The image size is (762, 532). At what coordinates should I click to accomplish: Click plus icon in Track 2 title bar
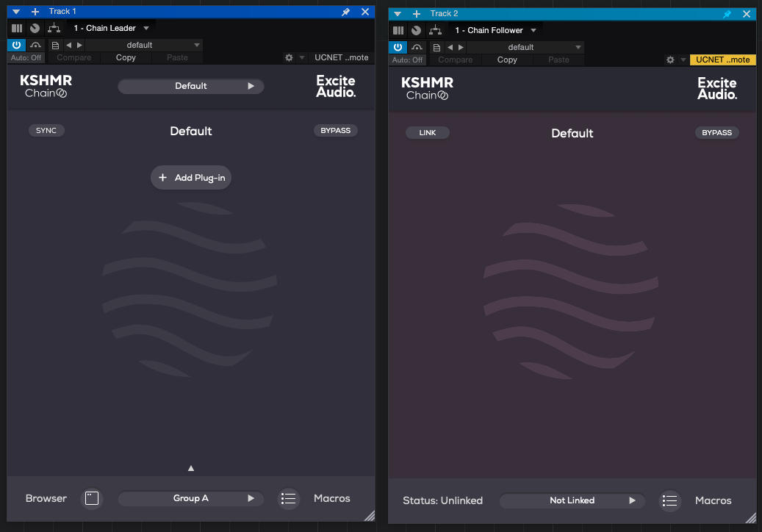coord(417,14)
